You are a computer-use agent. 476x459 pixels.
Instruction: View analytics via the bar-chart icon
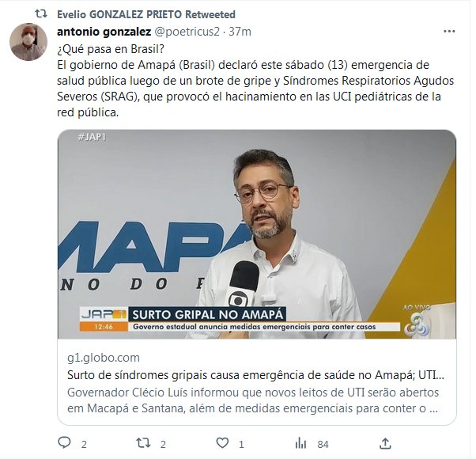coord(300,443)
